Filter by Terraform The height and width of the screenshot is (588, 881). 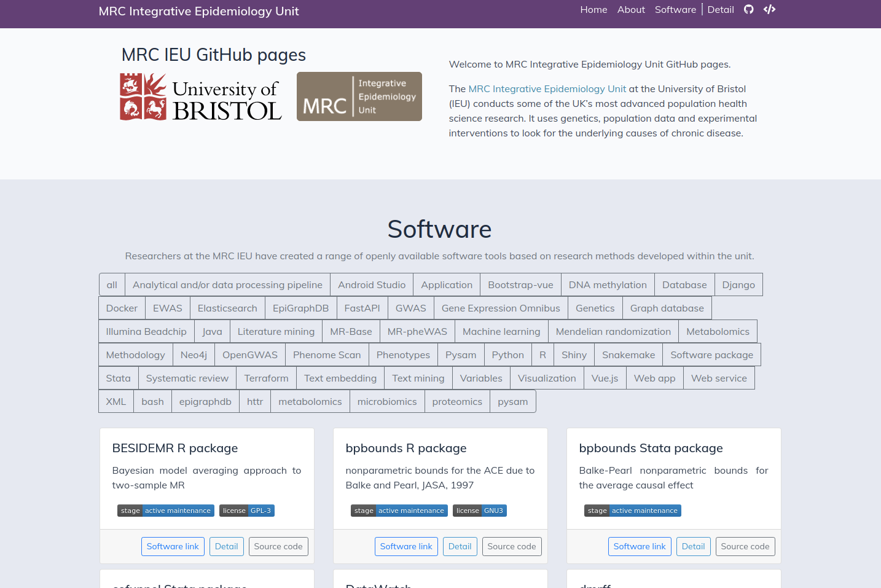click(x=266, y=378)
